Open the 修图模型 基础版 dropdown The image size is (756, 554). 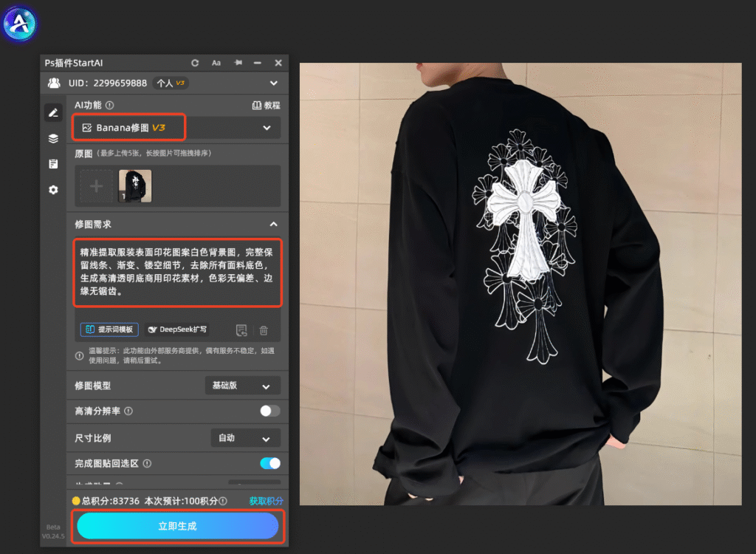[x=243, y=386]
